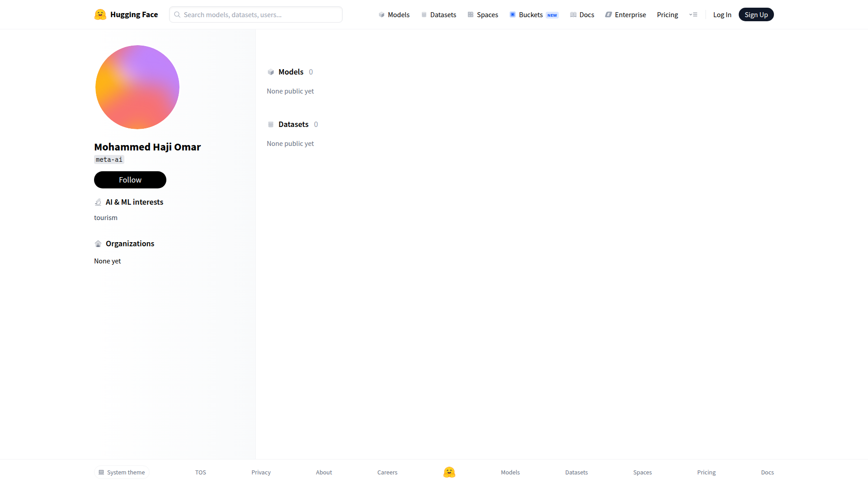Open Docs in the top navigation

click(582, 15)
